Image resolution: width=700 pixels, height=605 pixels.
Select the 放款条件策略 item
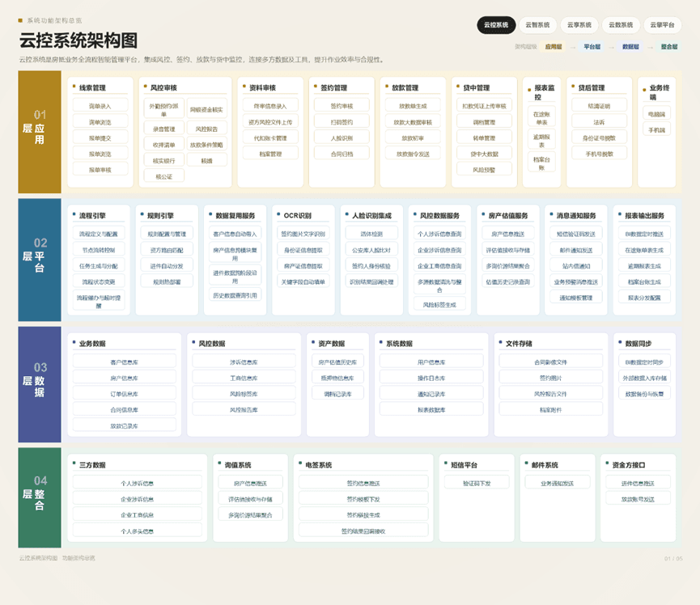click(x=206, y=145)
